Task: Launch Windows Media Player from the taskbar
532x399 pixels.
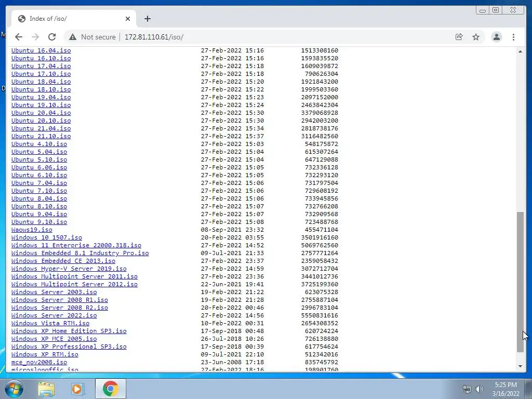Action: point(77,389)
